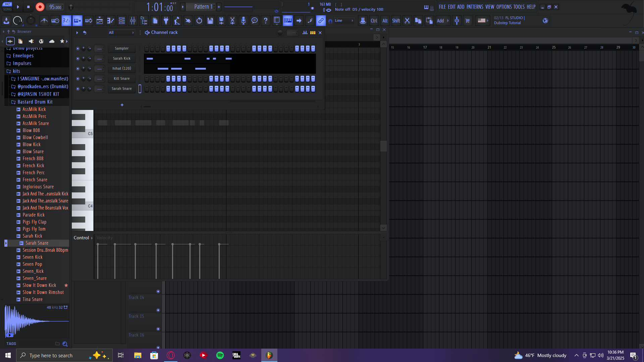Viewport: 644px width, 362px height.
Task: Click the hihat (120) channel button
Action: (121, 68)
